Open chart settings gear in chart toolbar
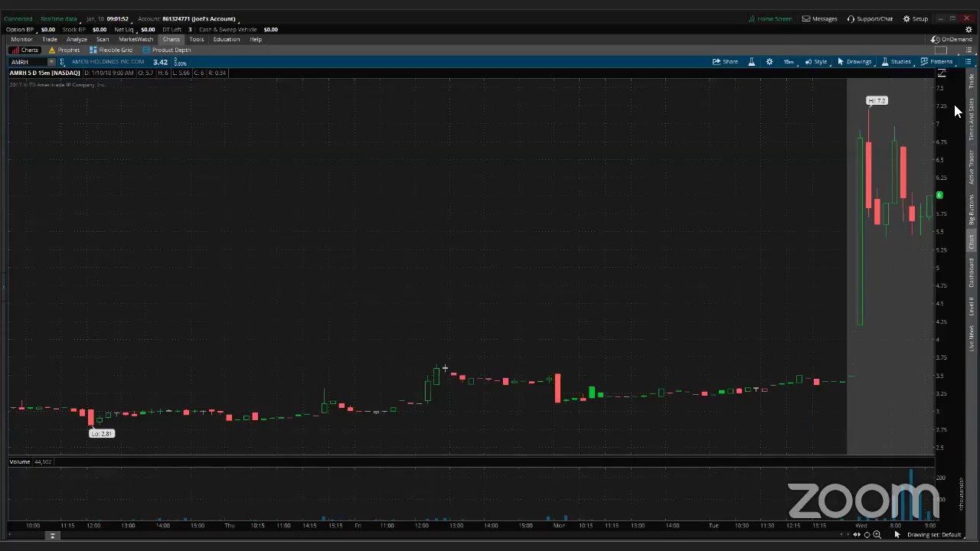This screenshot has width=980, height=551. pos(769,61)
